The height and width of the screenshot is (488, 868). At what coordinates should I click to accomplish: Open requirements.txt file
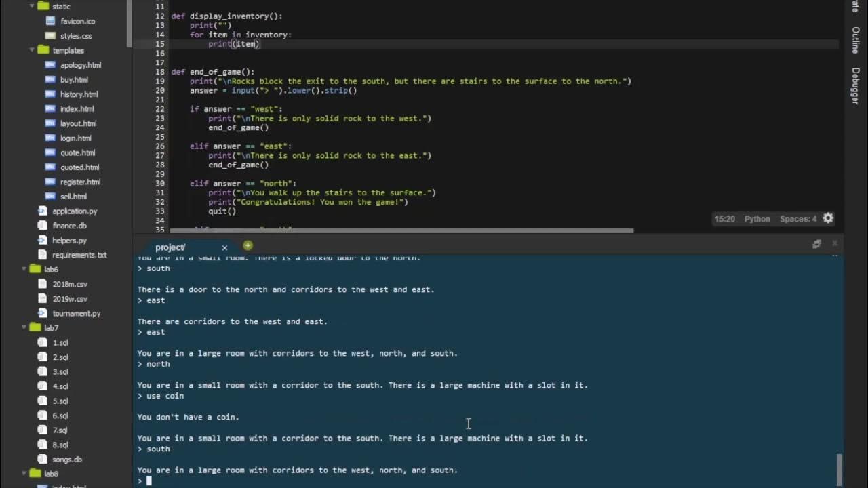79,256
